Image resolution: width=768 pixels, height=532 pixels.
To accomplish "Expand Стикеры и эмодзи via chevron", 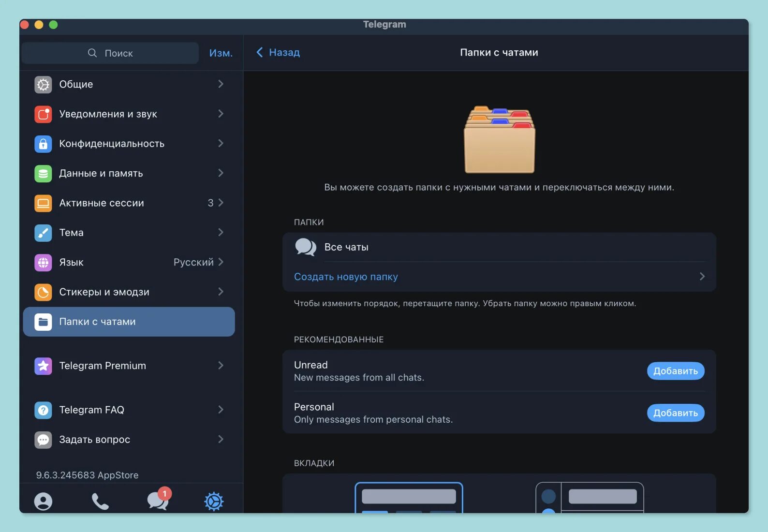I will pyautogui.click(x=221, y=292).
